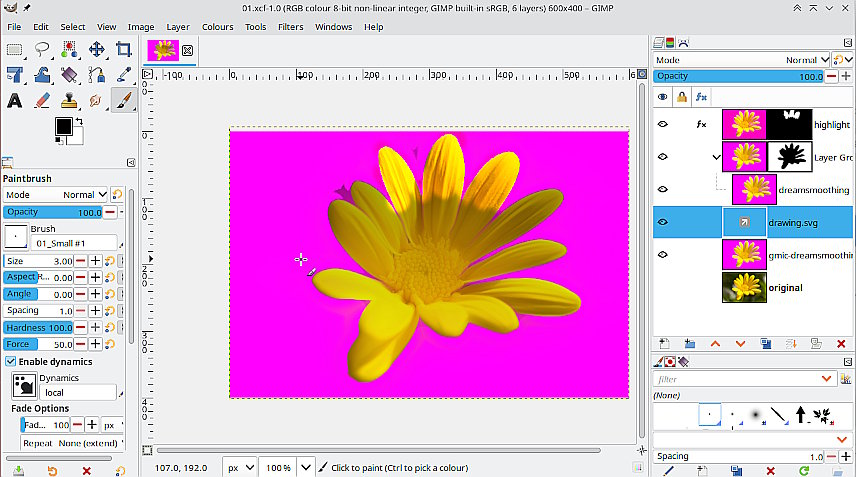Pick the Eraser tool
This screenshot has width=856, height=477.
[42, 100]
